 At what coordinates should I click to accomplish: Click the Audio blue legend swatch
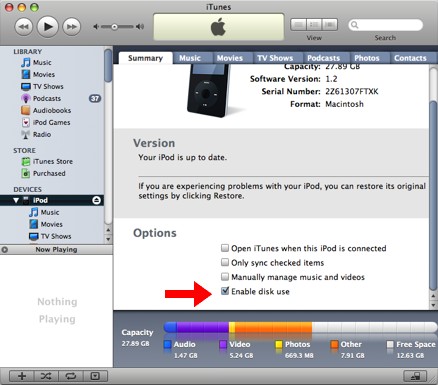click(x=168, y=344)
